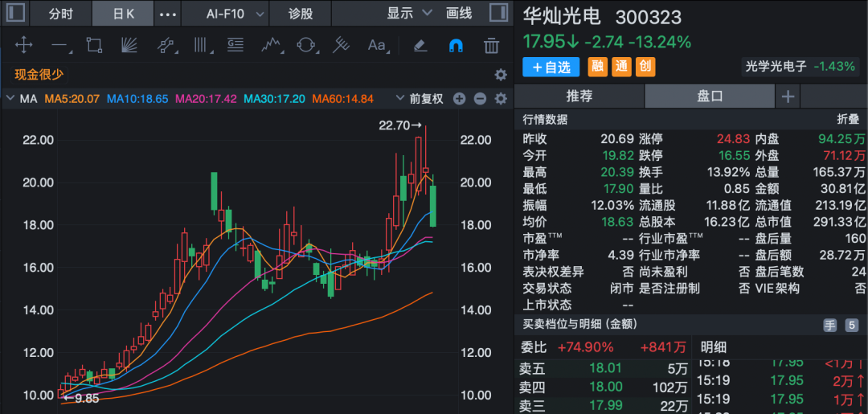This screenshot has width=868, height=414.
Task: Select 卖三 ask row at 17.99
Action: tap(603, 406)
